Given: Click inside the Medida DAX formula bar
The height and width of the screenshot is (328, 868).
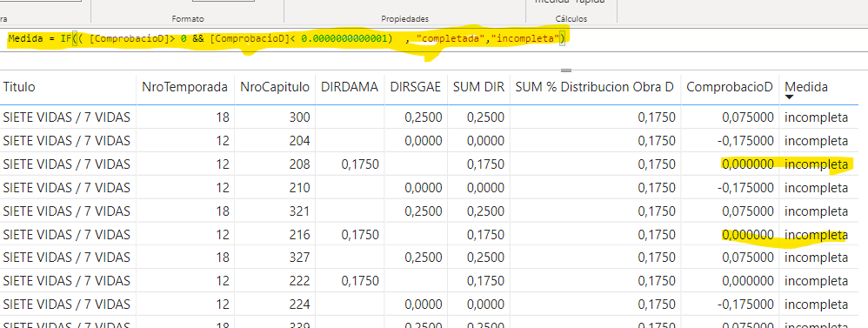Looking at the screenshot, I should [x=434, y=39].
